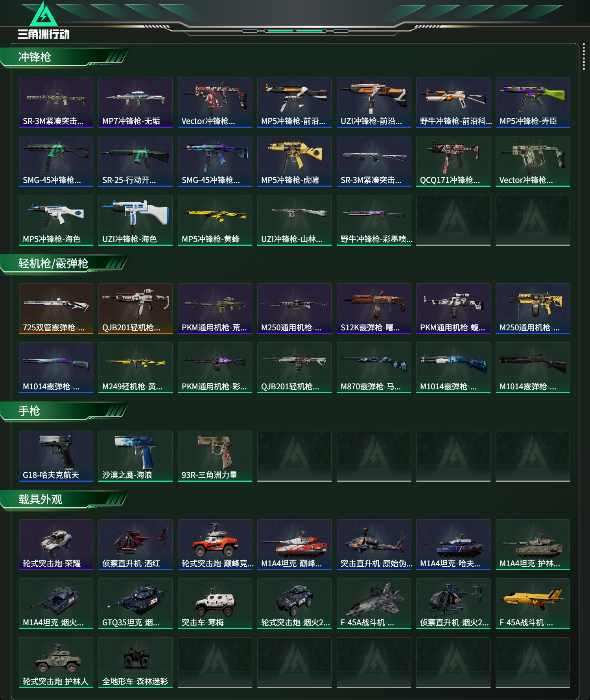The width and height of the screenshot is (590, 700).
Task: Pick the MP5冲锋枪-虎啸 yellow skin
Action: 294,161
